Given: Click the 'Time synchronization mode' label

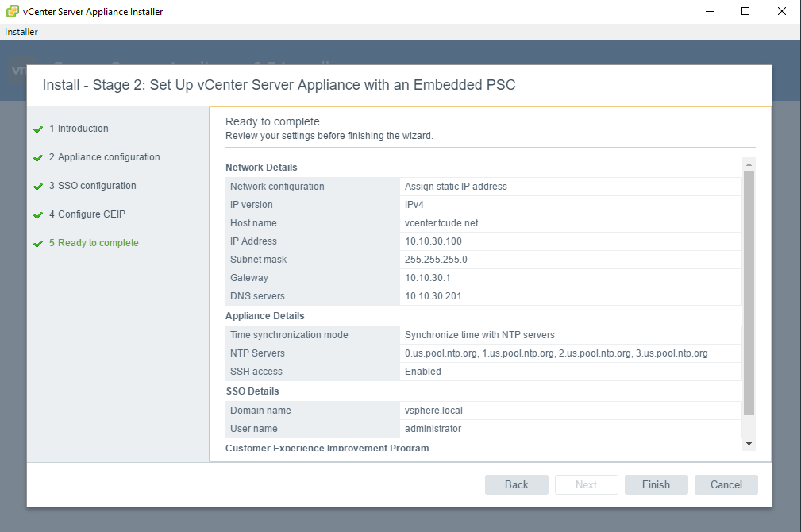Looking at the screenshot, I should (289, 335).
